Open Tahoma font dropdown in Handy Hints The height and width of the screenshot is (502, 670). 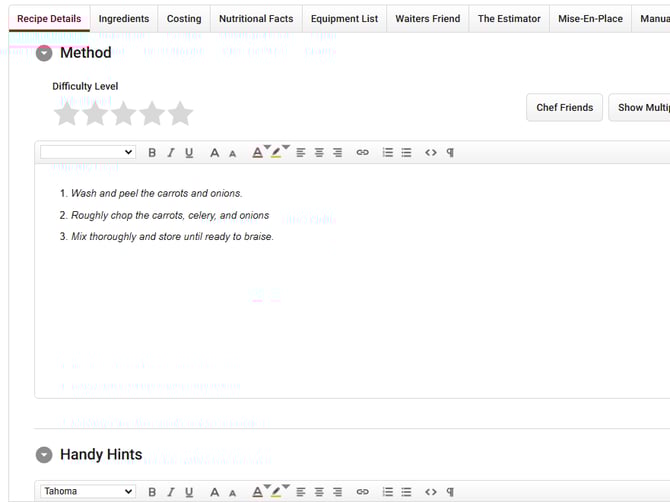[87, 492]
